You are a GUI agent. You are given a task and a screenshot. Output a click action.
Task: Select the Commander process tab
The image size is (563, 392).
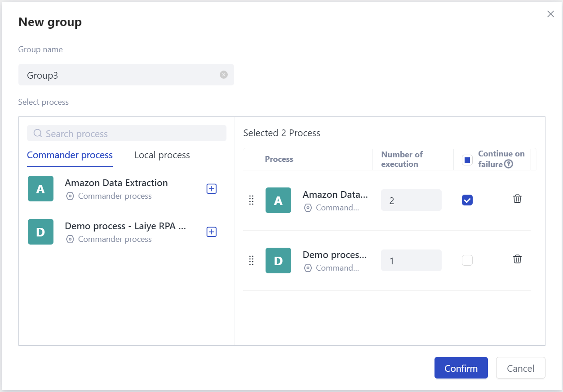point(70,155)
